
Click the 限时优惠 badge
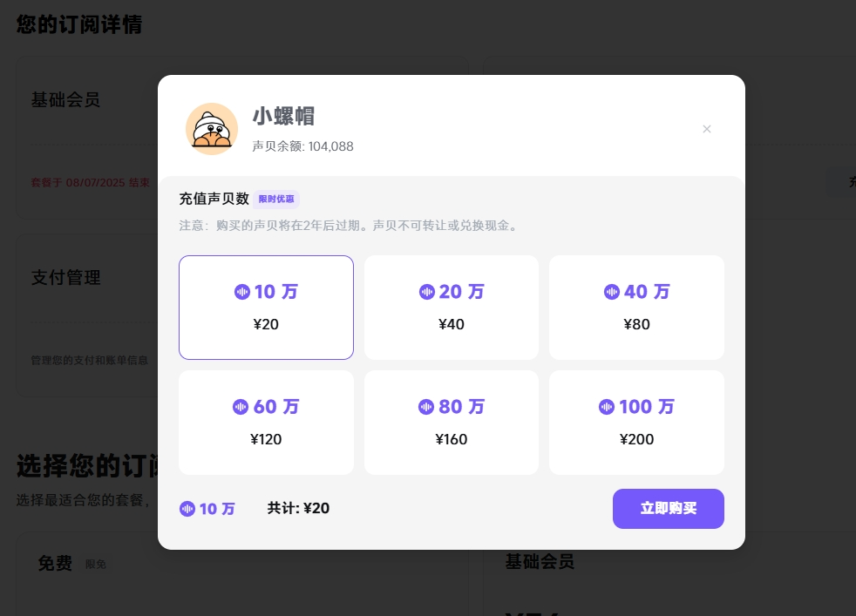coord(276,200)
